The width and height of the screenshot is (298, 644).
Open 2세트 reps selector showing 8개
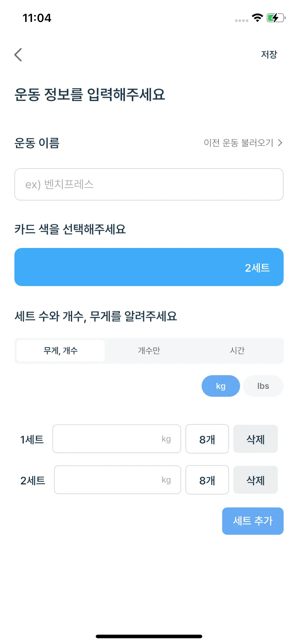207,480
